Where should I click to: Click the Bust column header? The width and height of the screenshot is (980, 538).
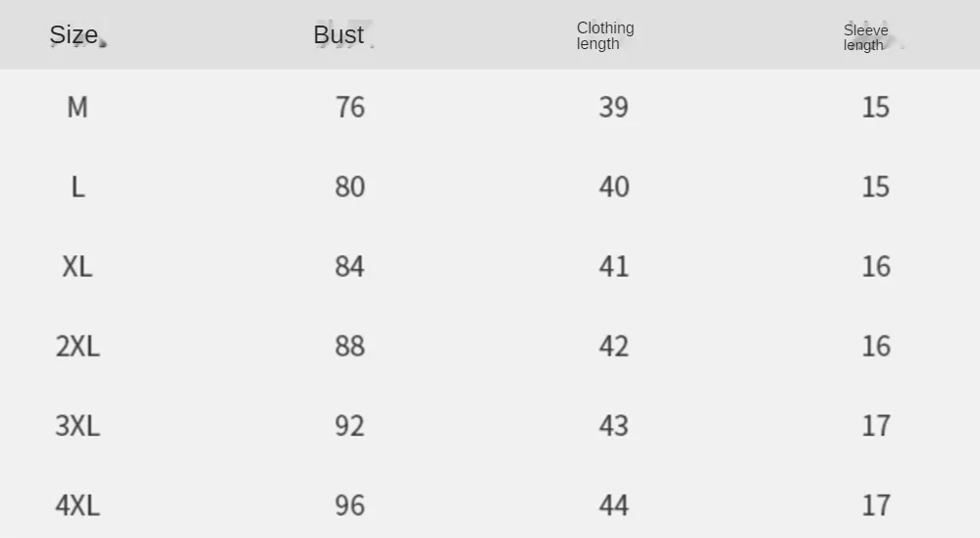(338, 35)
